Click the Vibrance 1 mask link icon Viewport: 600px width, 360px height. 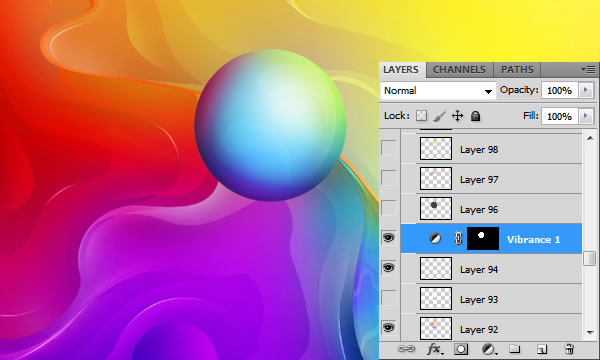pos(458,238)
